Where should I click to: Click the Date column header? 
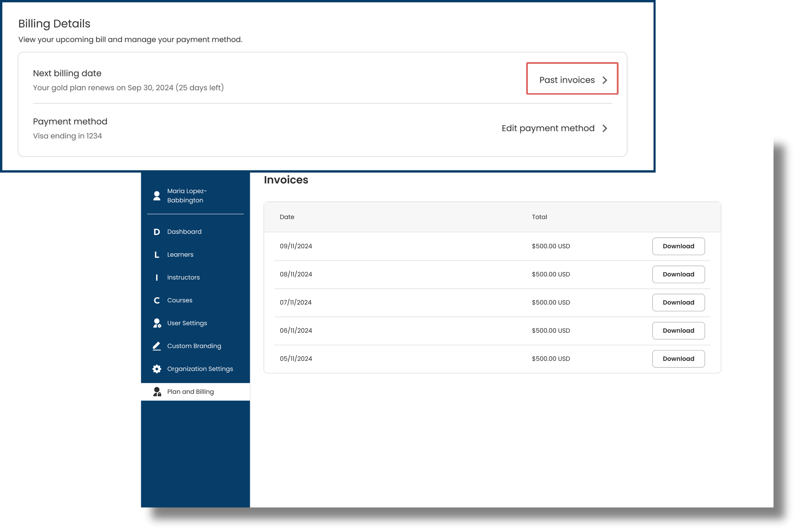click(x=287, y=217)
